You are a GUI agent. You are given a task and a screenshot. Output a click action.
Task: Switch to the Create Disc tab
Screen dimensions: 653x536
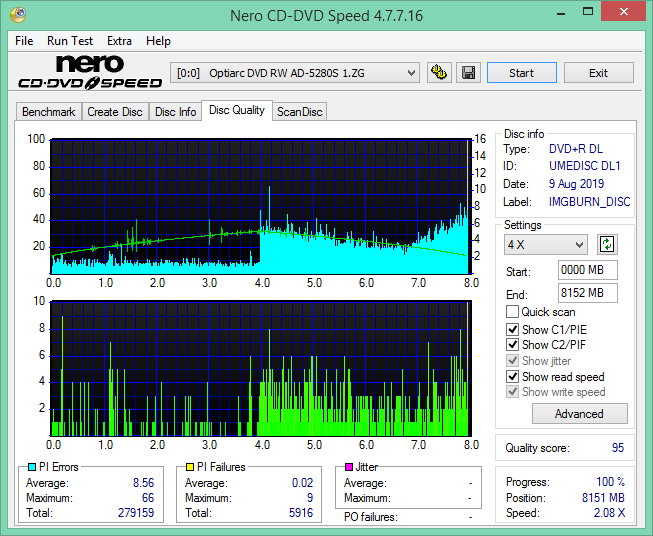click(115, 112)
